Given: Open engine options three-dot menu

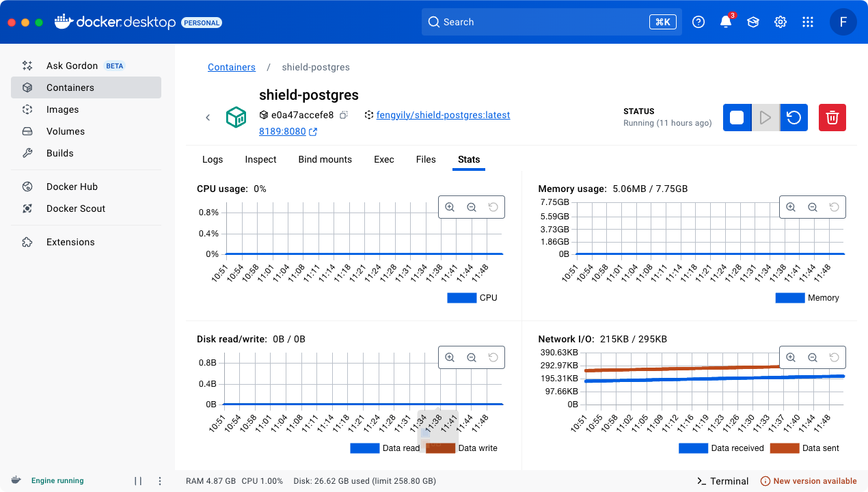Looking at the screenshot, I should pyautogui.click(x=160, y=481).
